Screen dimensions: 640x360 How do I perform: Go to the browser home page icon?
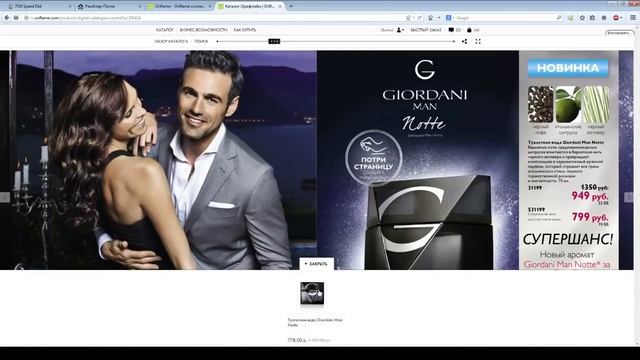[x=604, y=18]
